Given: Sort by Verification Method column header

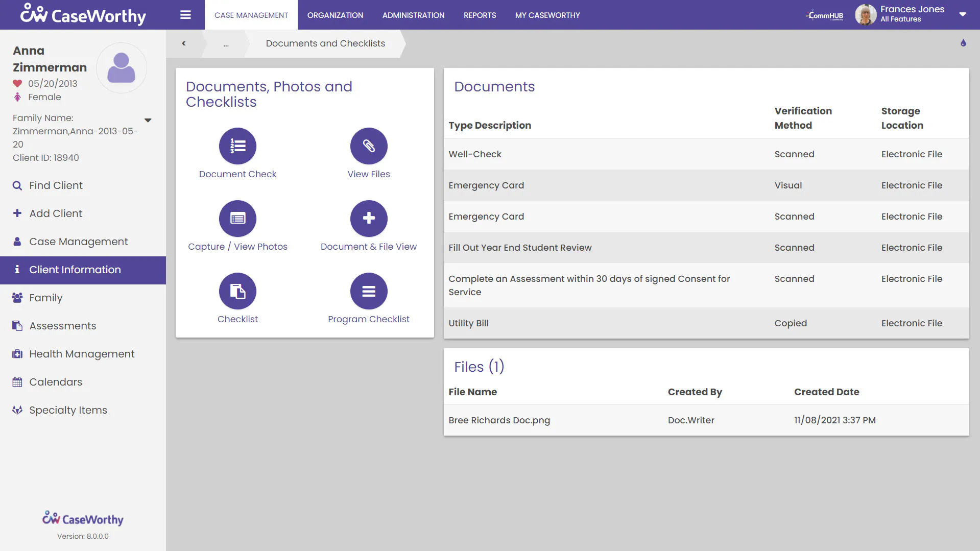Looking at the screenshot, I should coord(803,118).
